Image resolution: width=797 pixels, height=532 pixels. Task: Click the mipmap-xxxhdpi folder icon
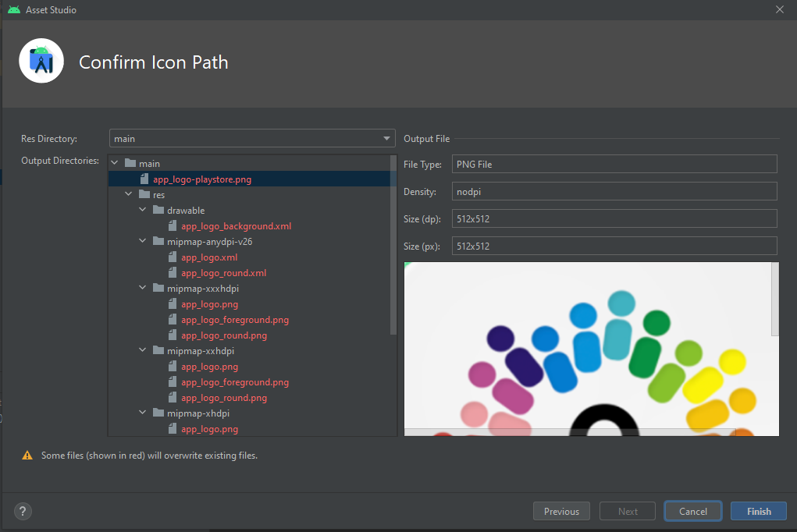(158, 289)
